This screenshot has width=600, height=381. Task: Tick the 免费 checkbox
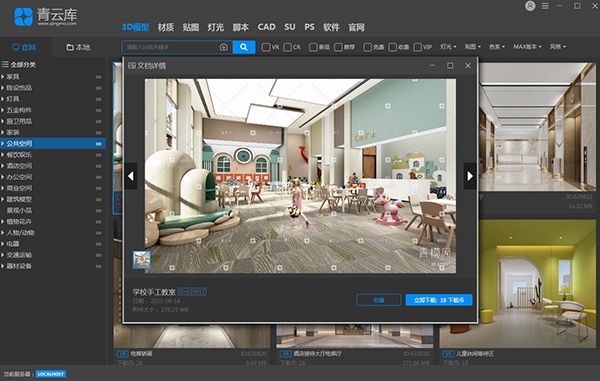click(x=367, y=47)
